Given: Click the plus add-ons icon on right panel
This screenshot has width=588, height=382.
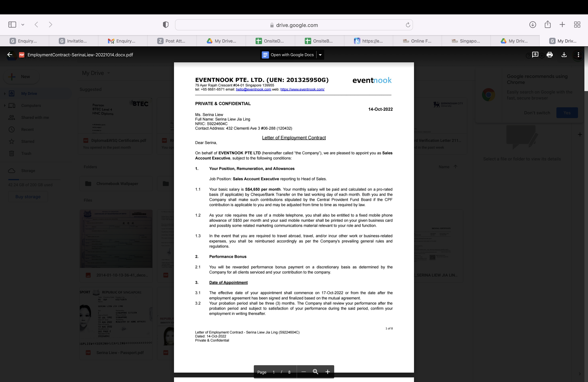Looking at the screenshot, I should coord(580,134).
